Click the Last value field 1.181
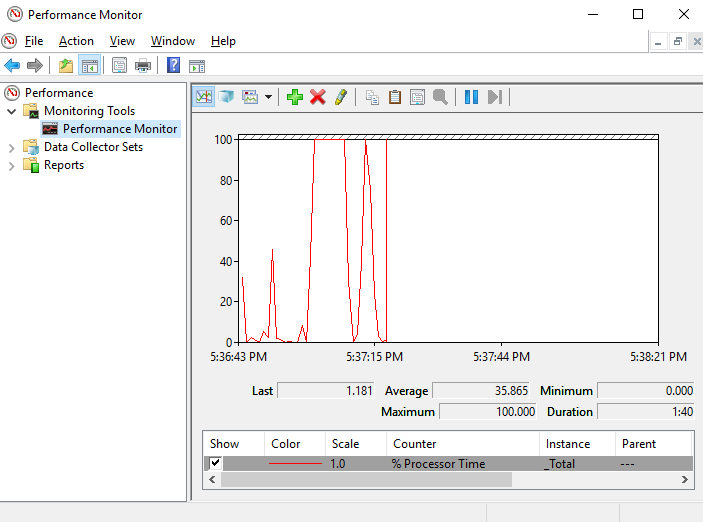Image resolution: width=703 pixels, height=522 pixels. tap(325, 391)
